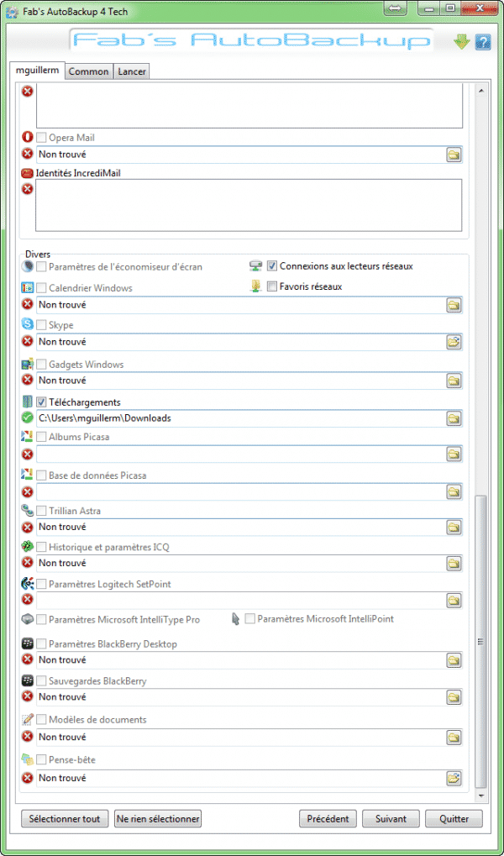Click the scrollbar down arrow

coord(480,796)
